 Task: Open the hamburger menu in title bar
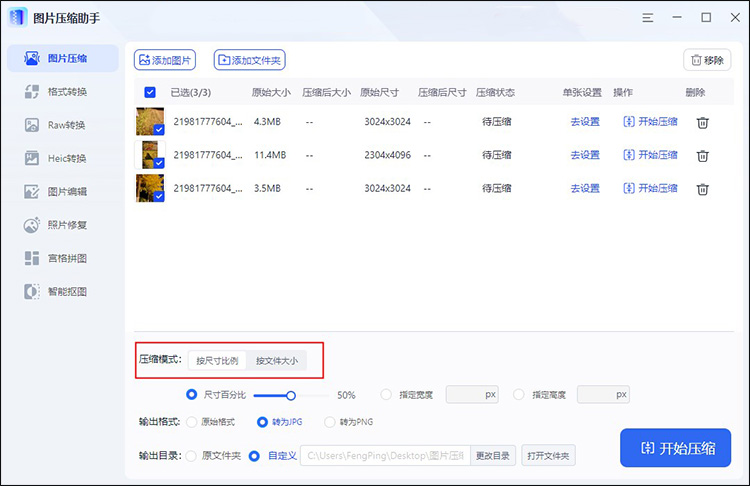coord(648,18)
